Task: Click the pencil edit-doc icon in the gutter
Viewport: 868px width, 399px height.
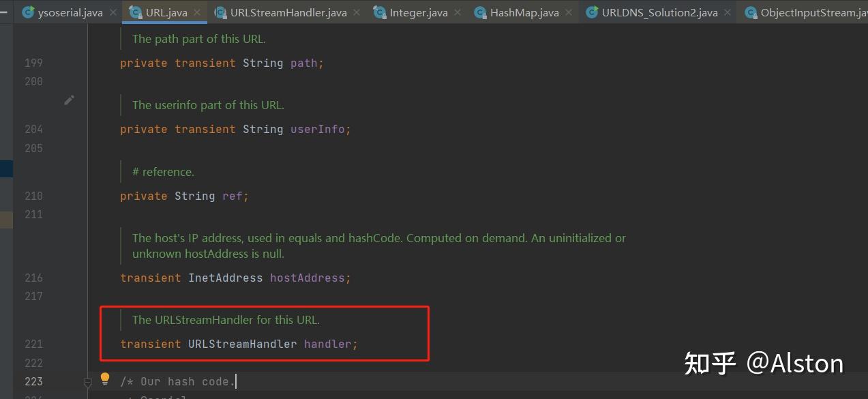Action: 69,100
